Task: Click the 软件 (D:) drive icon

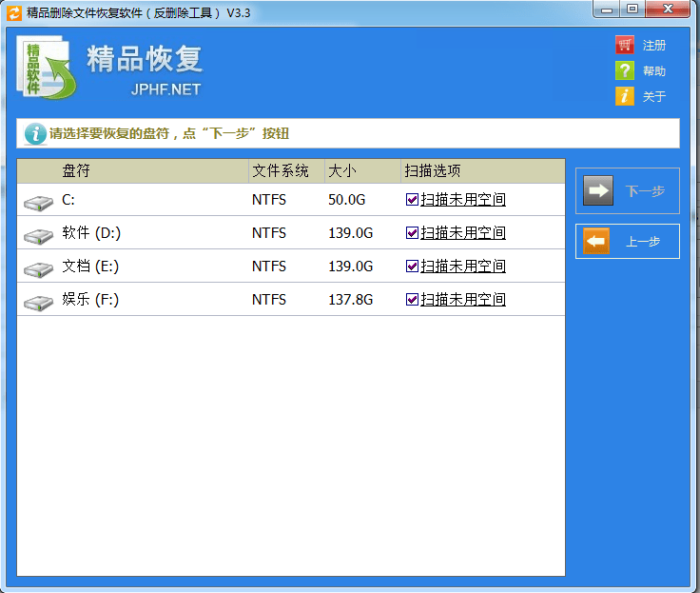Action: click(x=39, y=234)
